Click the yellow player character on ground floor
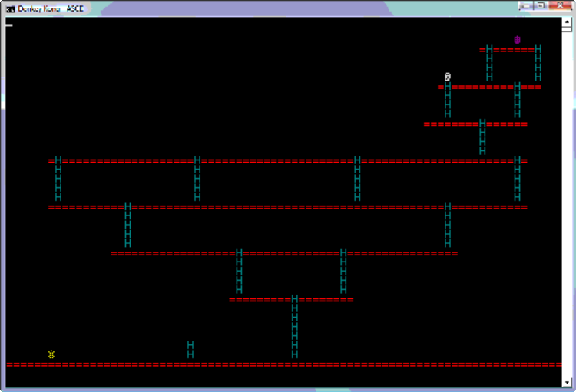576x392 pixels. click(x=51, y=354)
